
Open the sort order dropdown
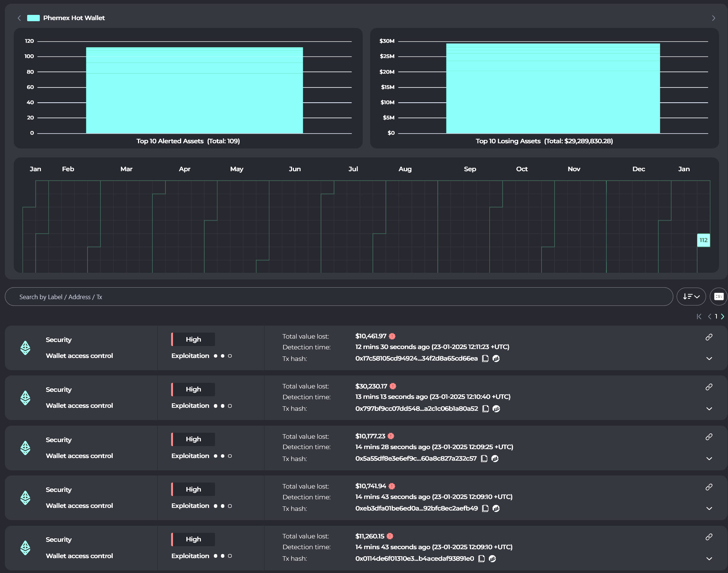tap(691, 297)
